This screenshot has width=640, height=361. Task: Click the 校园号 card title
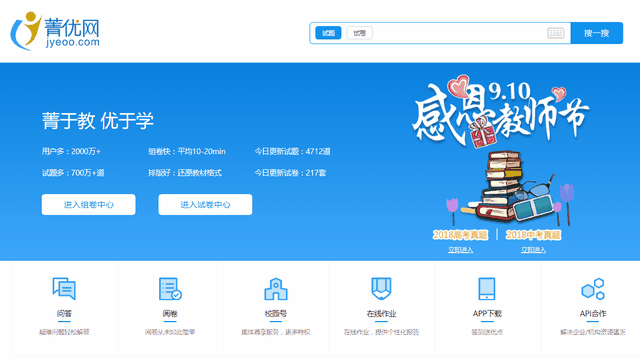click(276, 314)
